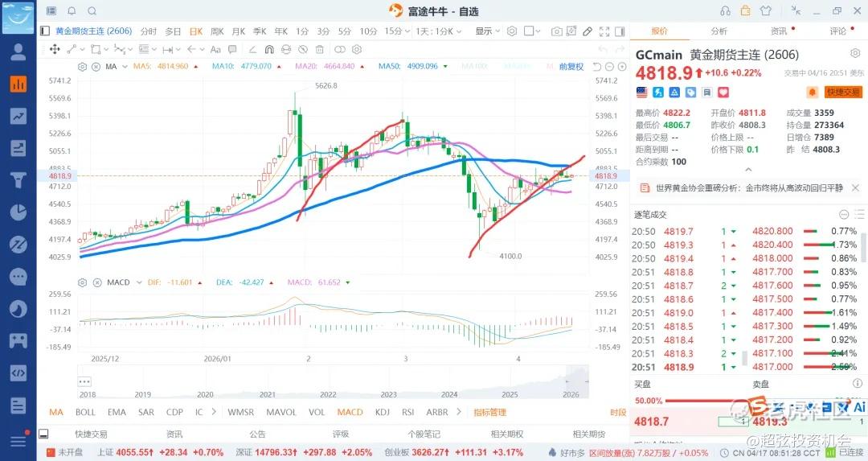The image size is (868, 461).
Task: Select the BOLL indicator
Action: click(85, 412)
